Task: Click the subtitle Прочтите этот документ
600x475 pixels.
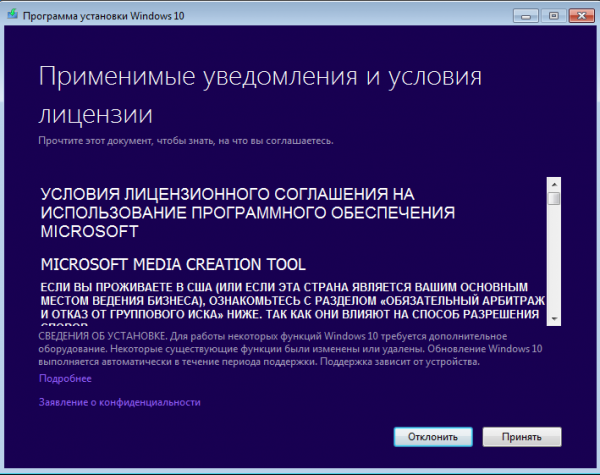Action: click(x=186, y=141)
